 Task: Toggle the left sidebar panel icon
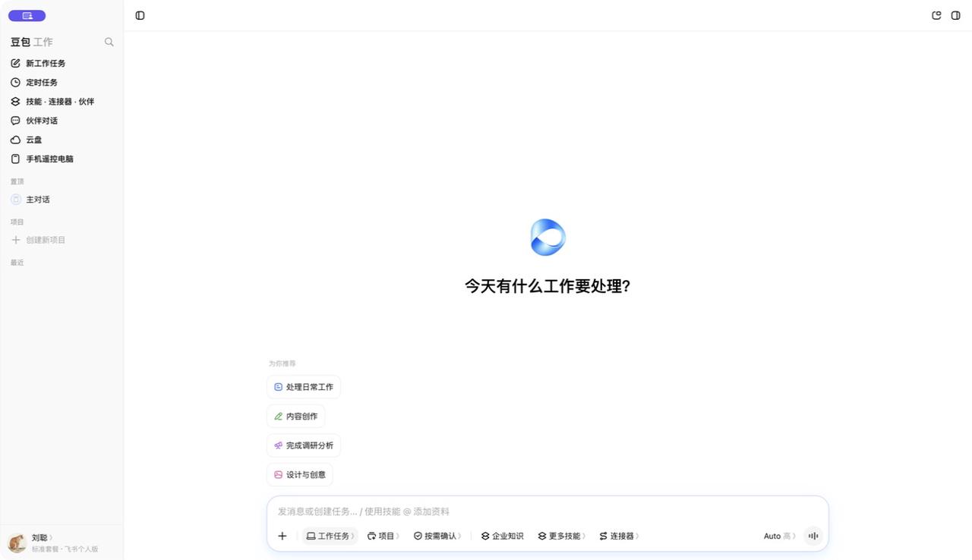(140, 15)
